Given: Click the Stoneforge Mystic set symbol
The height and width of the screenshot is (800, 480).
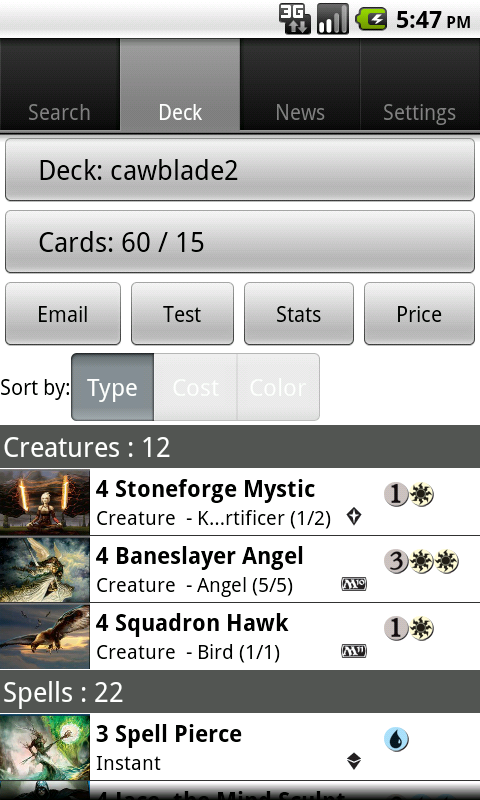Looking at the screenshot, I should (x=353, y=516).
